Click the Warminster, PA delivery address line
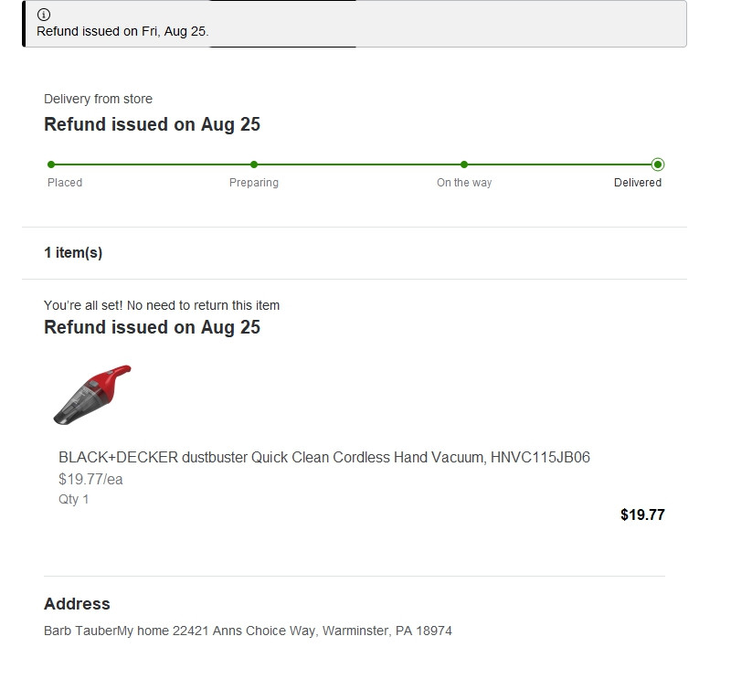The width and height of the screenshot is (731, 700). [x=248, y=631]
